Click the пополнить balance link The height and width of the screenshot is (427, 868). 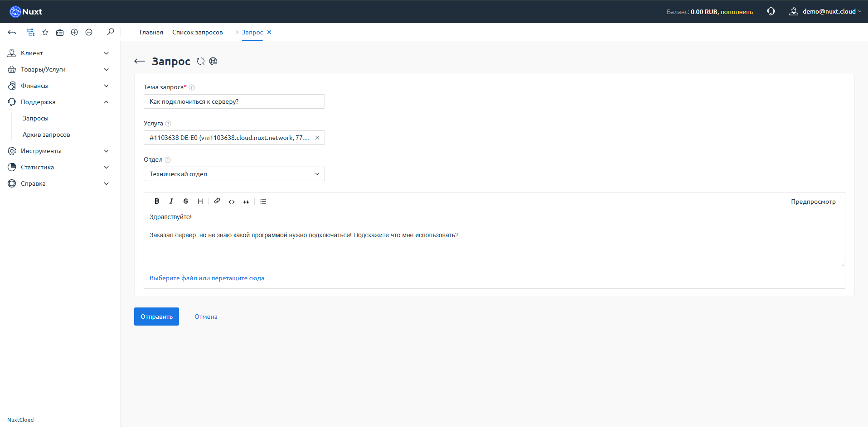click(737, 12)
